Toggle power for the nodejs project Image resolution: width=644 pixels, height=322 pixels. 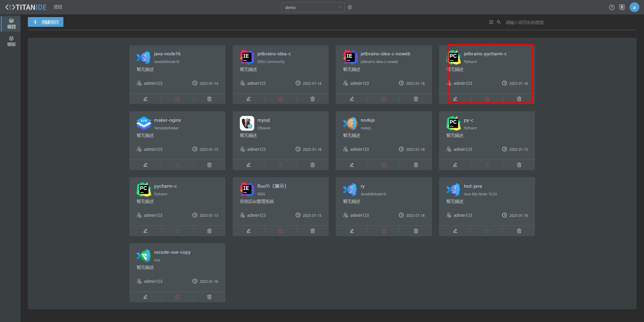[x=384, y=165]
